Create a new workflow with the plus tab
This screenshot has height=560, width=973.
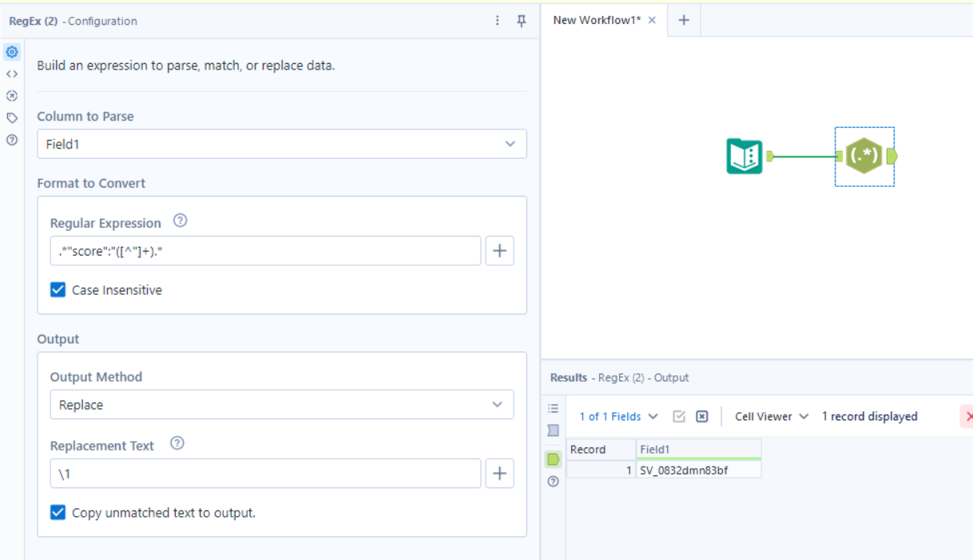click(683, 21)
